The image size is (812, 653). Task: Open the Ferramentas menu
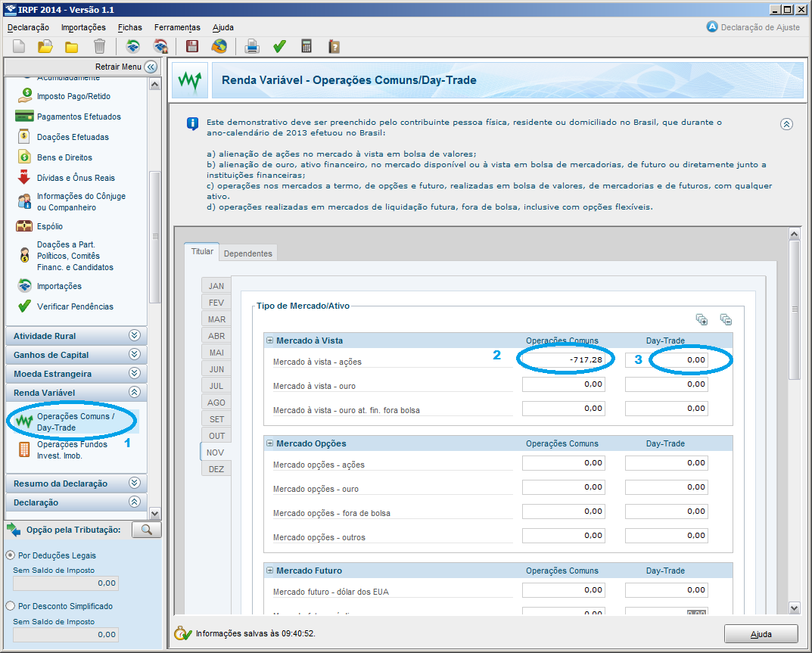coord(177,27)
